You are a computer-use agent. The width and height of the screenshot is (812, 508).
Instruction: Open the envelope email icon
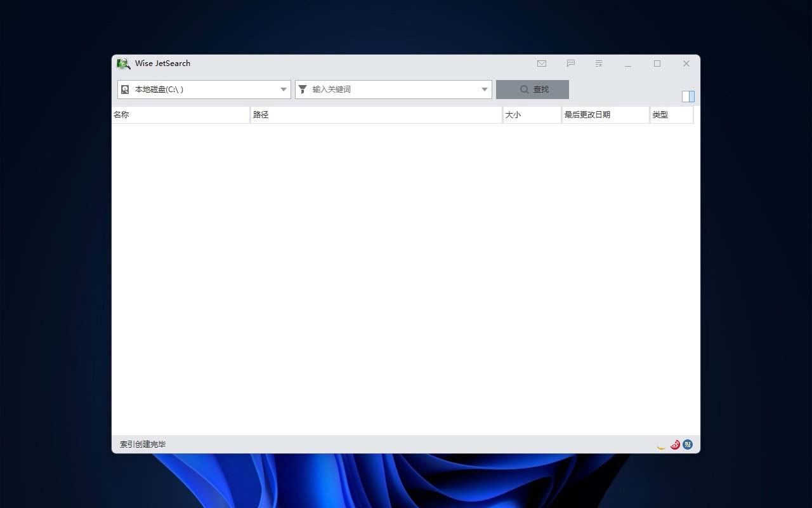tap(542, 63)
